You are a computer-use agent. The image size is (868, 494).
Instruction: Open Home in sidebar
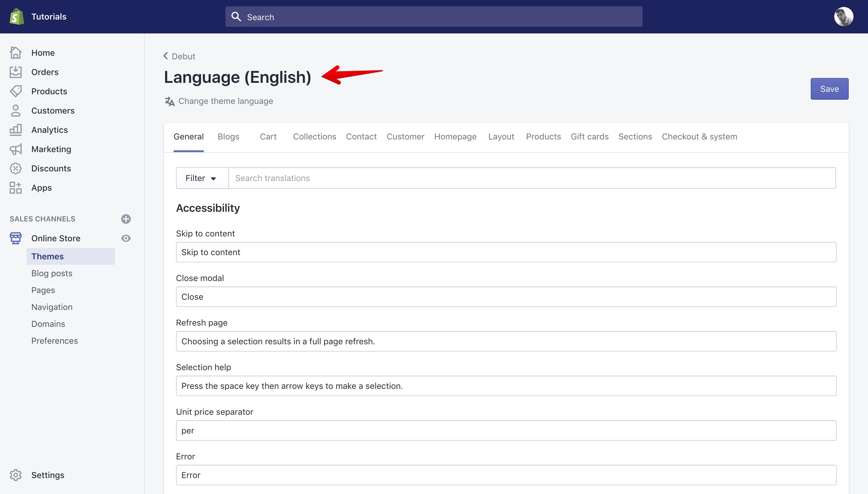click(43, 53)
